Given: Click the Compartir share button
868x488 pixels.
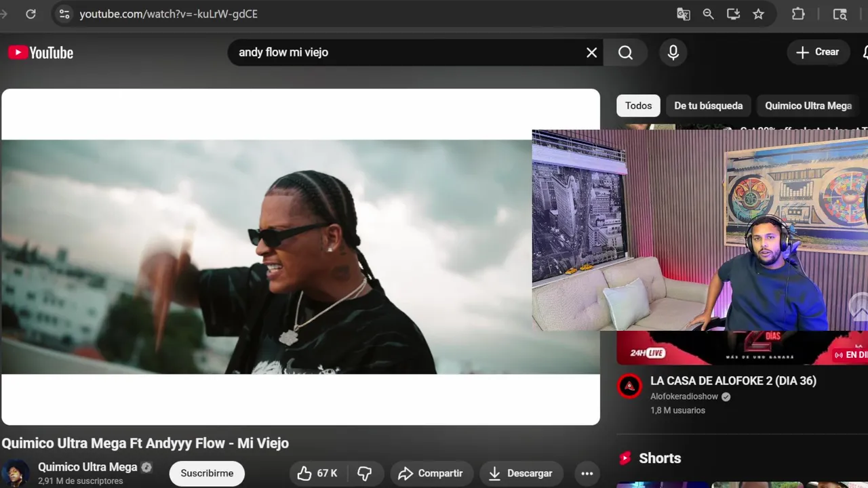Looking at the screenshot, I should [x=431, y=473].
